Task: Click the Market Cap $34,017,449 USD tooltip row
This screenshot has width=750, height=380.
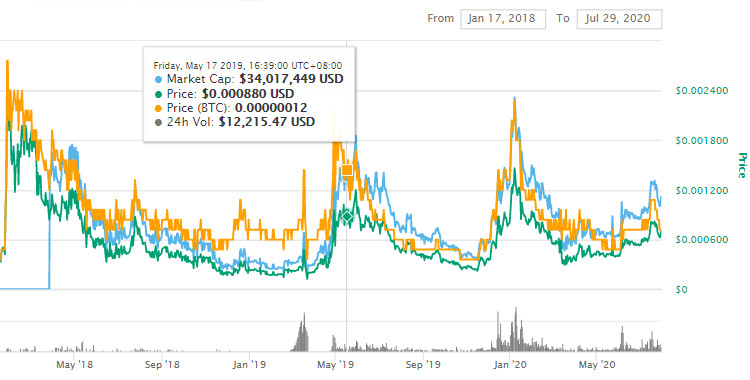Action: 249,79
